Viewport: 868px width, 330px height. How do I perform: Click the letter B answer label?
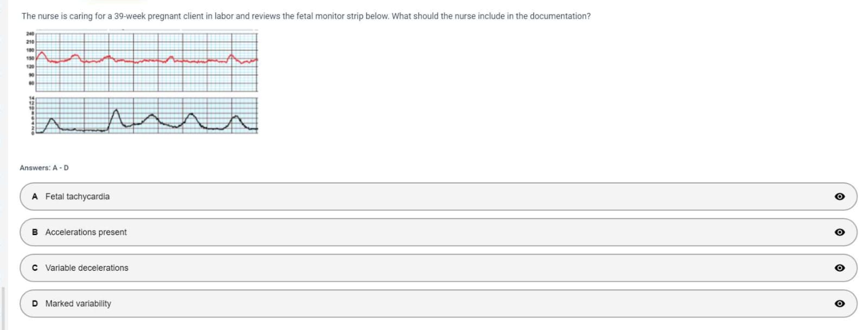point(35,232)
